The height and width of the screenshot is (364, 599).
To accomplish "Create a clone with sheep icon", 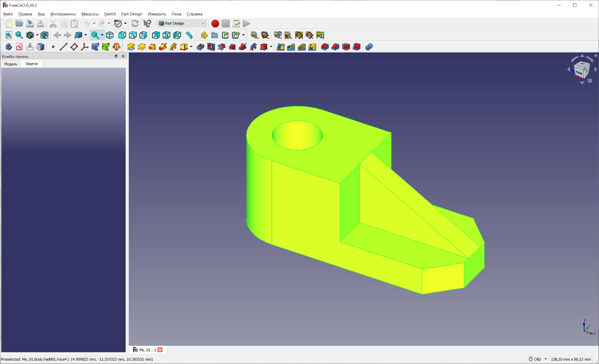I will [x=116, y=47].
